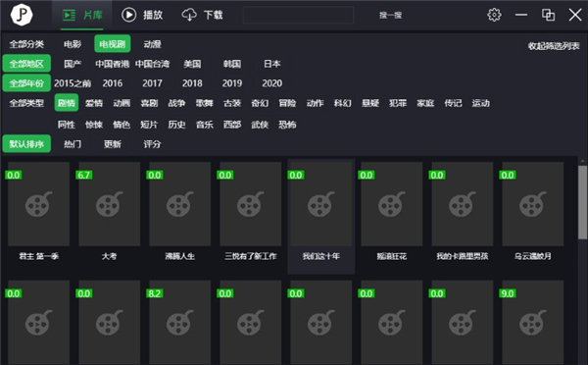Filter by 国产 region
The height and width of the screenshot is (365, 588).
tap(73, 64)
